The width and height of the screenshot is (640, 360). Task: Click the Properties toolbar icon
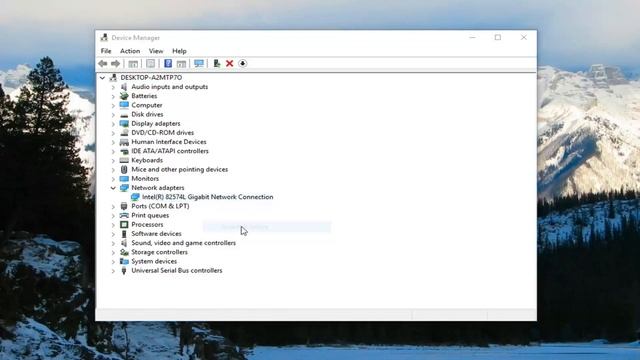(151, 64)
